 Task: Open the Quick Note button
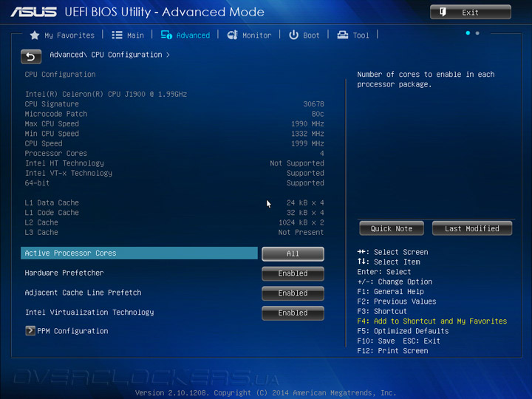tap(392, 228)
